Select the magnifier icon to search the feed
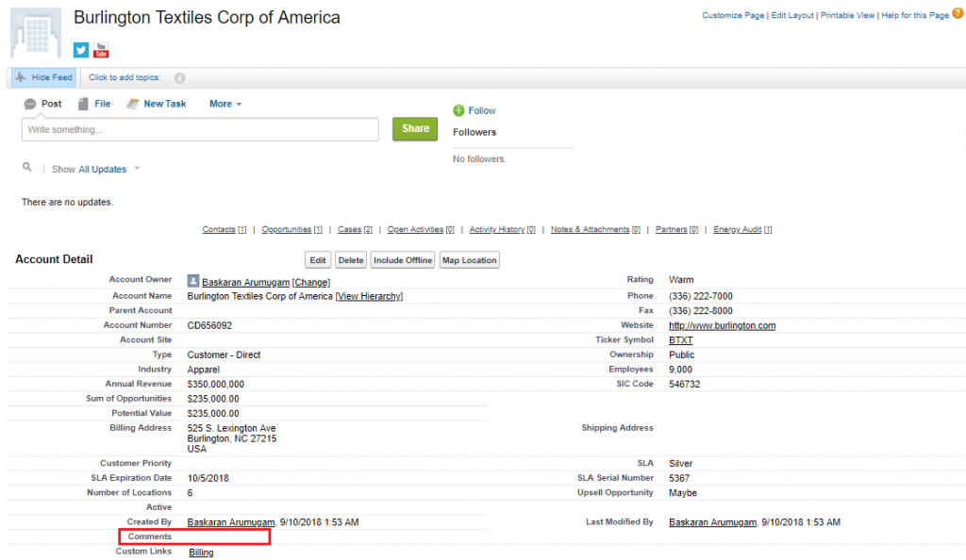Image resolution: width=966 pixels, height=560 pixels. pyautogui.click(x=29, y=169)
